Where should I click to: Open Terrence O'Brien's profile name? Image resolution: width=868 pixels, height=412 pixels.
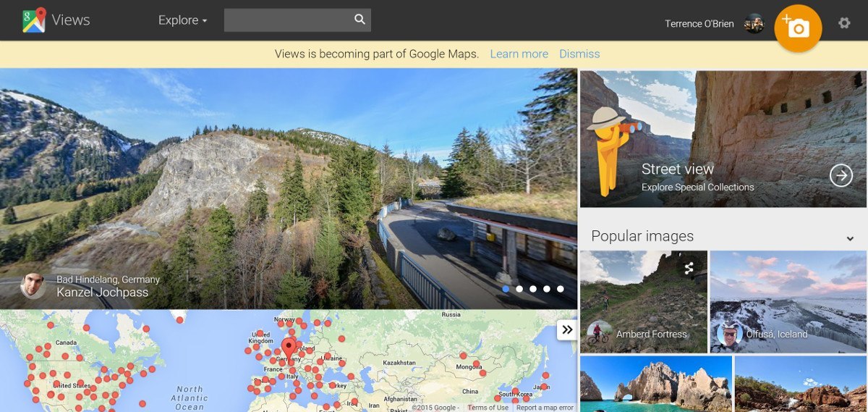click(x=699, y=24)
